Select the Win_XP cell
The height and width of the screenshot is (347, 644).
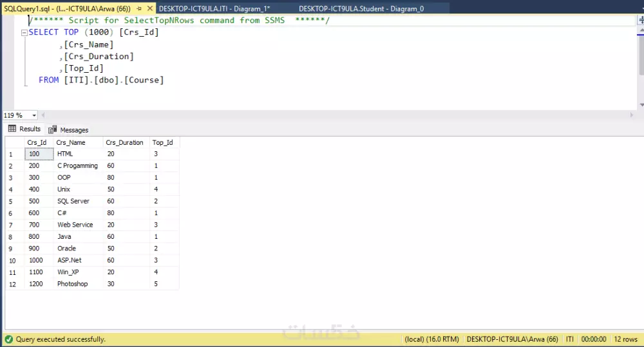coord(78,272)
